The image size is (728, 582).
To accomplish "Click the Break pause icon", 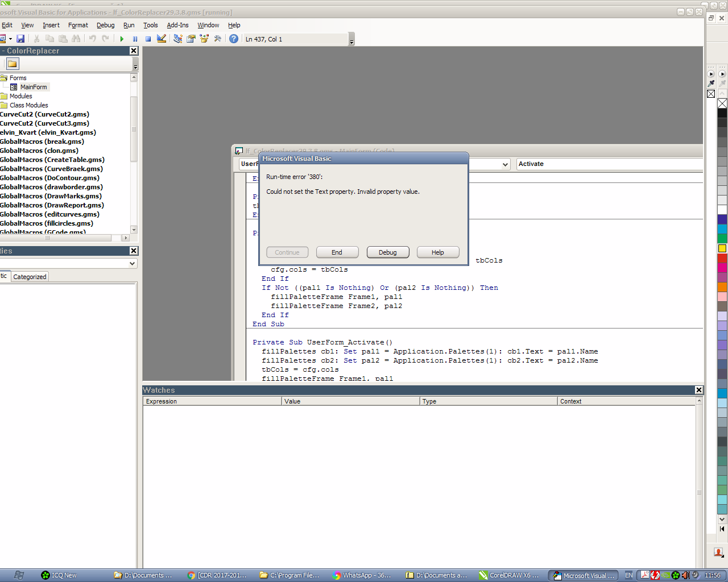I will coord(135,39).
